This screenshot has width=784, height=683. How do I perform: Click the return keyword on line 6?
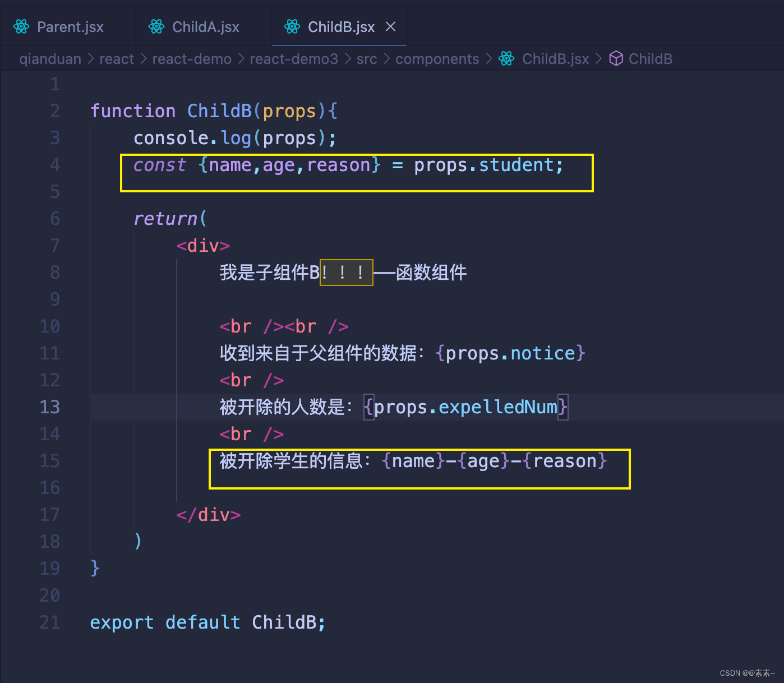(165, 219)
